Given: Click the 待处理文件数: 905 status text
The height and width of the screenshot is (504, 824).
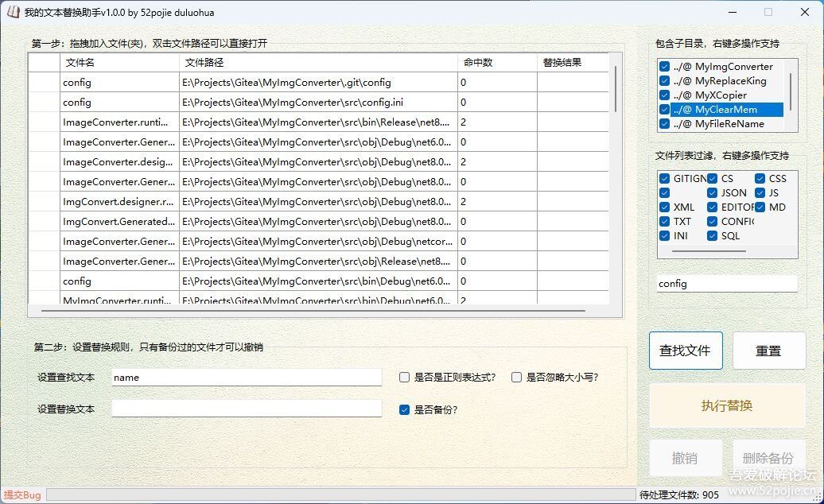Looking at the screenshot, I should (679, 494).
